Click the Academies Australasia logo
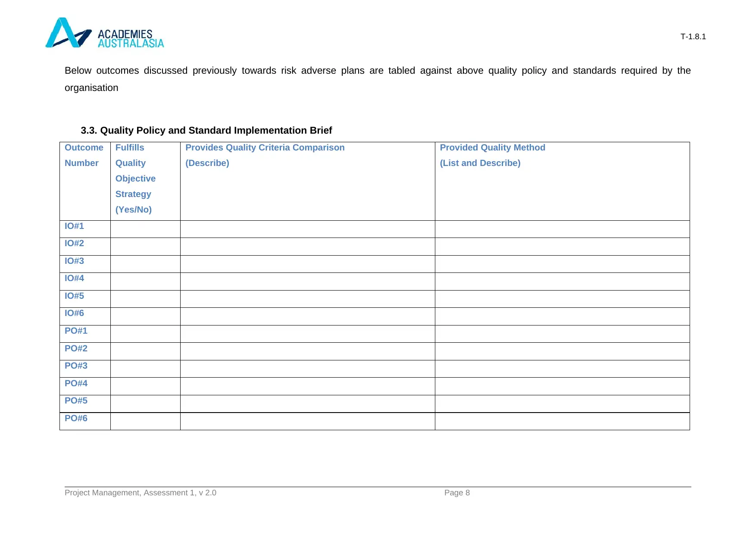 105,33
